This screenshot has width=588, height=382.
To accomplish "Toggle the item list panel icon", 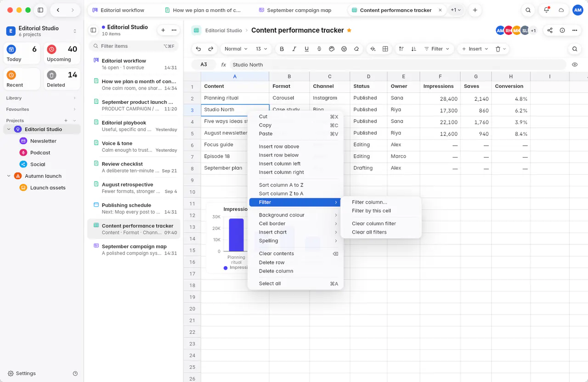I will (93, 30).
